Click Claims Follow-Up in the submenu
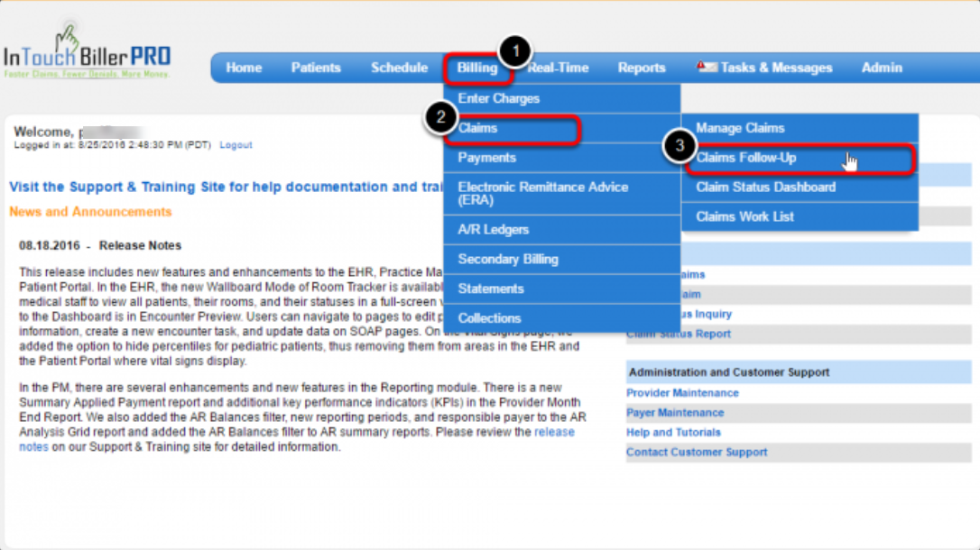980x550 pixels. (x=746, y=158)
